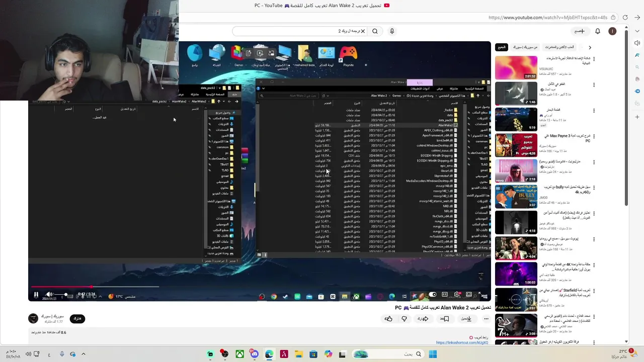Share the video with share button
Image resolution: width=644 pixels, height=362 pixels.
(423, 319)
